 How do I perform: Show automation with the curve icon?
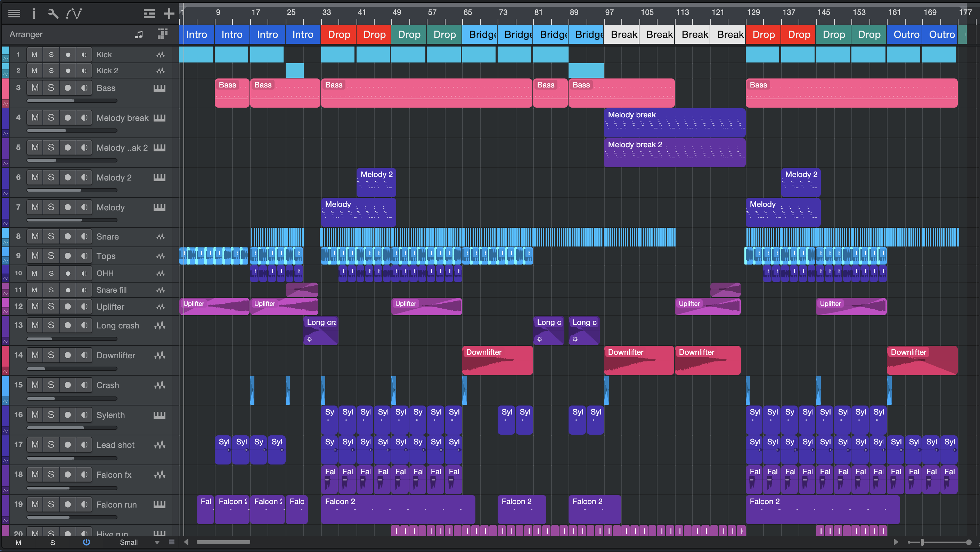pos(73,14)
